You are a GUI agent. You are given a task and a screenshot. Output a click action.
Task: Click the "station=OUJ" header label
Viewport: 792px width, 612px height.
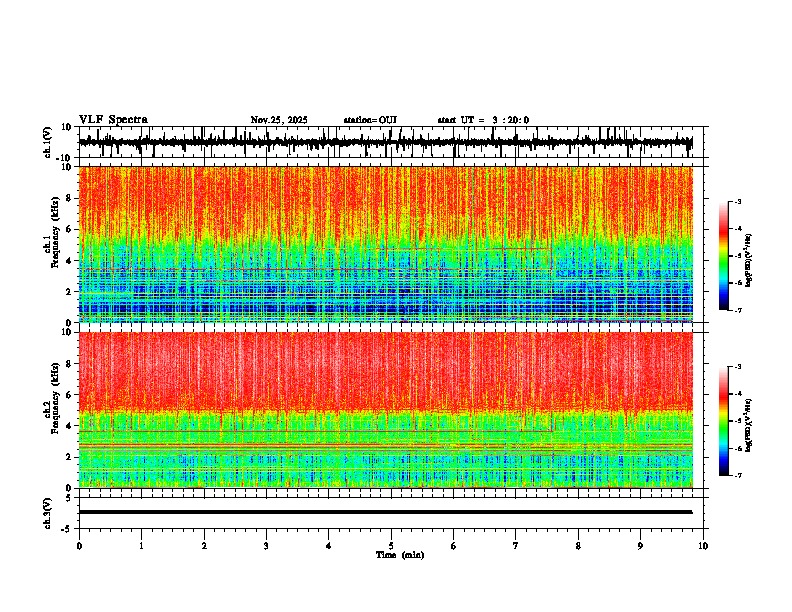pyautogui.click(x=370, y=120)
